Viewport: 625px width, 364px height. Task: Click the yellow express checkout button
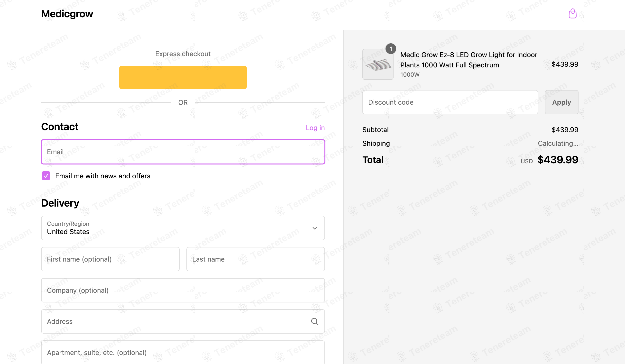[x=183, y=77]
